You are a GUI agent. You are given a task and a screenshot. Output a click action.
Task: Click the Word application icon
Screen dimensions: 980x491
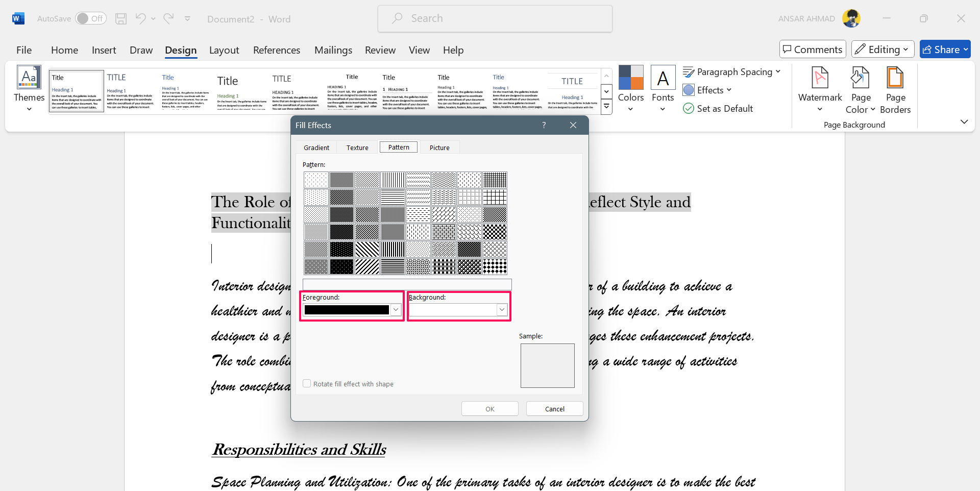tap(18, 19)
